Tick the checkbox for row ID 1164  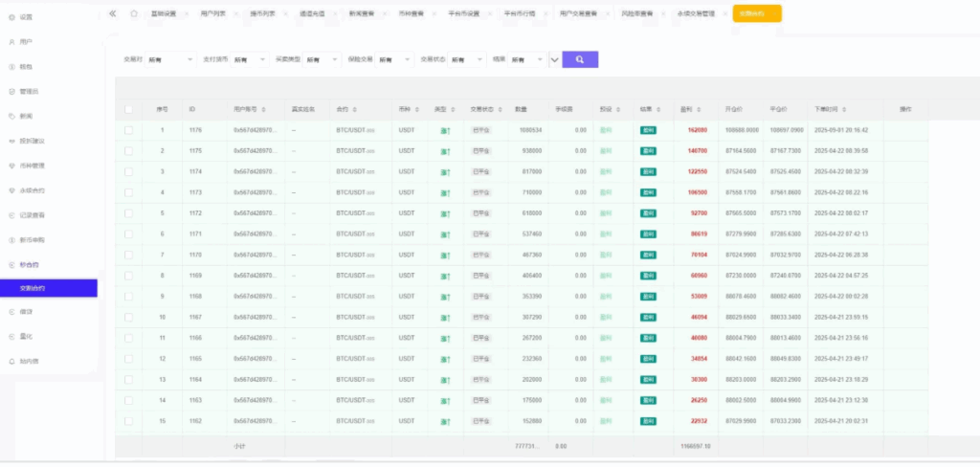(128, 380)
